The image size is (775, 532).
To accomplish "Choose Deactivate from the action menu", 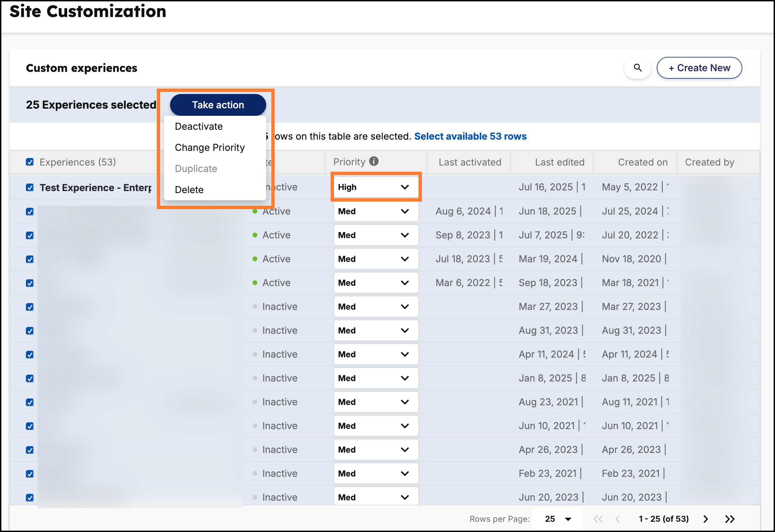I will [x=199, y=126].
